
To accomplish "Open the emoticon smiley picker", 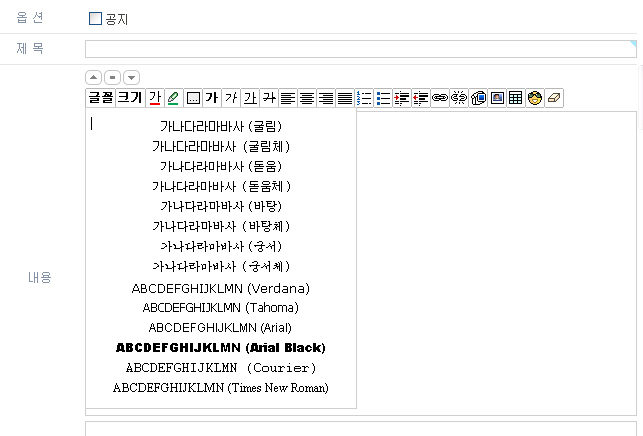I will click(535, 98).
